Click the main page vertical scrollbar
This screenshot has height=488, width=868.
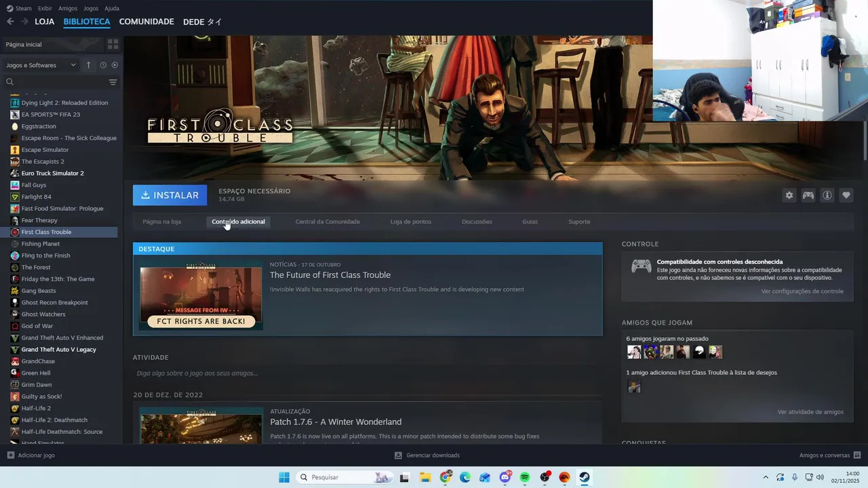point(865,140)
